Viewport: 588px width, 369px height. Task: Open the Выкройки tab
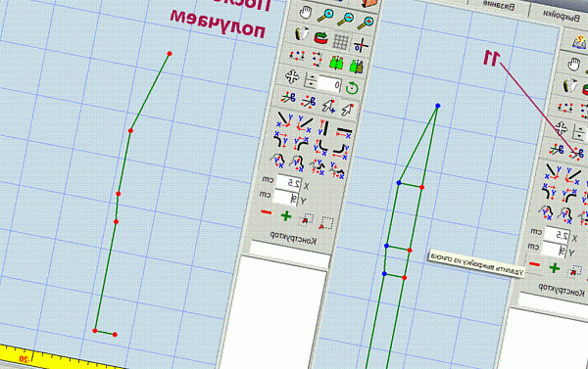(x=562, y=16)
